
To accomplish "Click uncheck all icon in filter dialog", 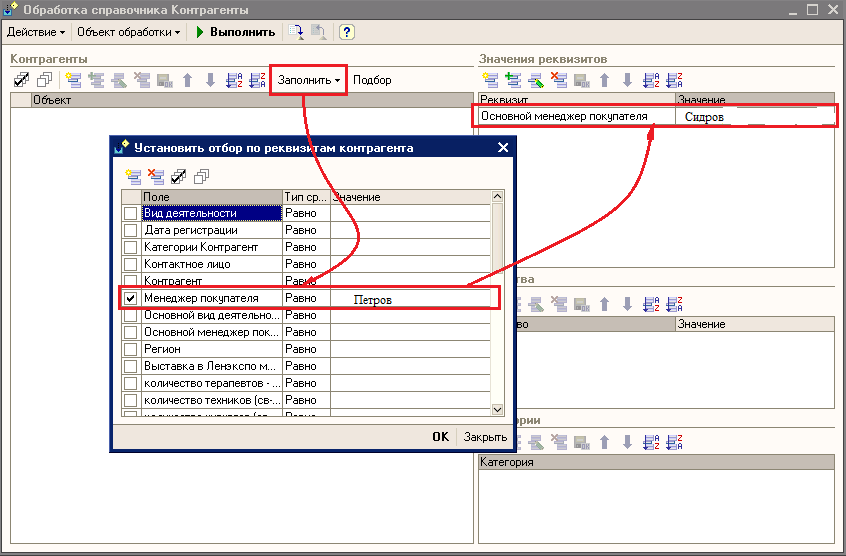I will coord(201,177).
